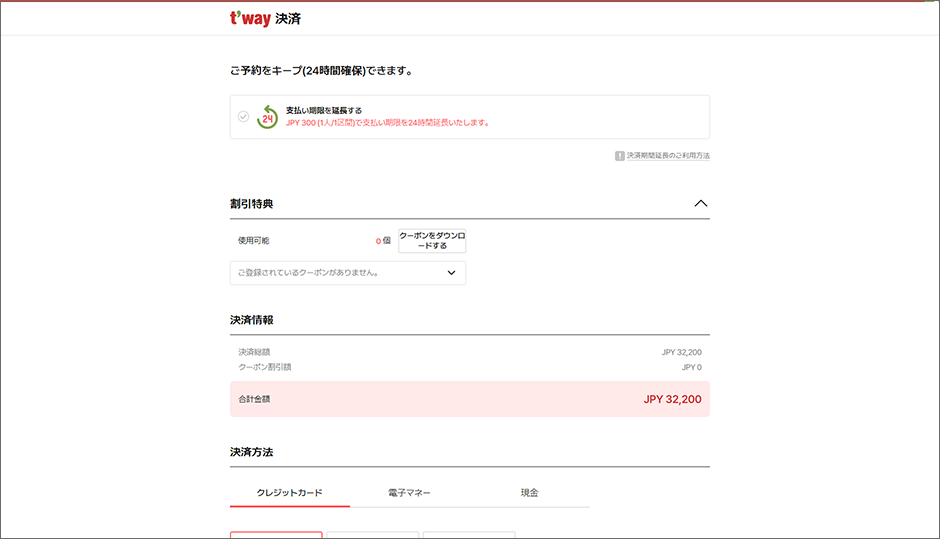Select the third card option box
The width and height of the screenshot is (940, 539).
pyautogui.click(x=469, y=534)
